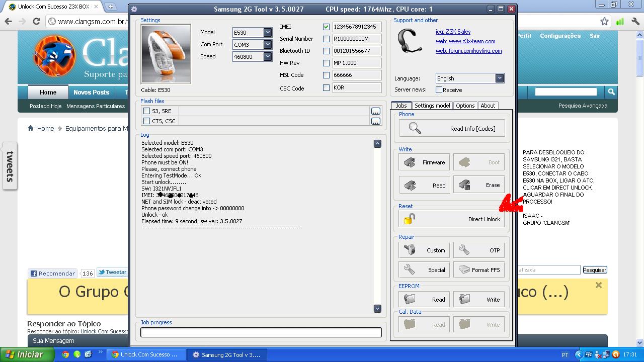Open the icq: Z3X Sales link
644x362 pixels.
pyautogui.click(x=453, y=32)
